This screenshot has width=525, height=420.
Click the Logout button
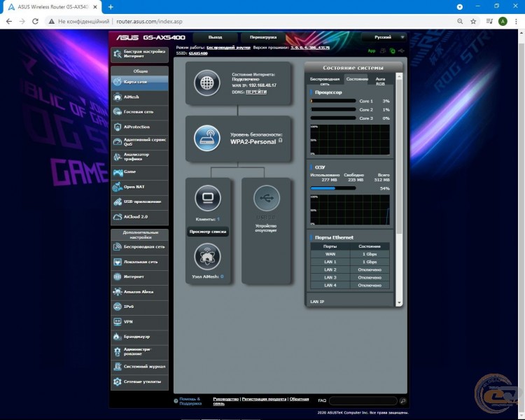[x=216, y=37]
